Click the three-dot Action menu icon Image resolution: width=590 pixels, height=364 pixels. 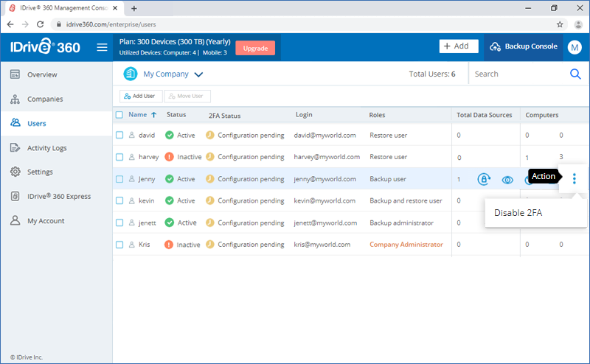(x=575, y=178)
